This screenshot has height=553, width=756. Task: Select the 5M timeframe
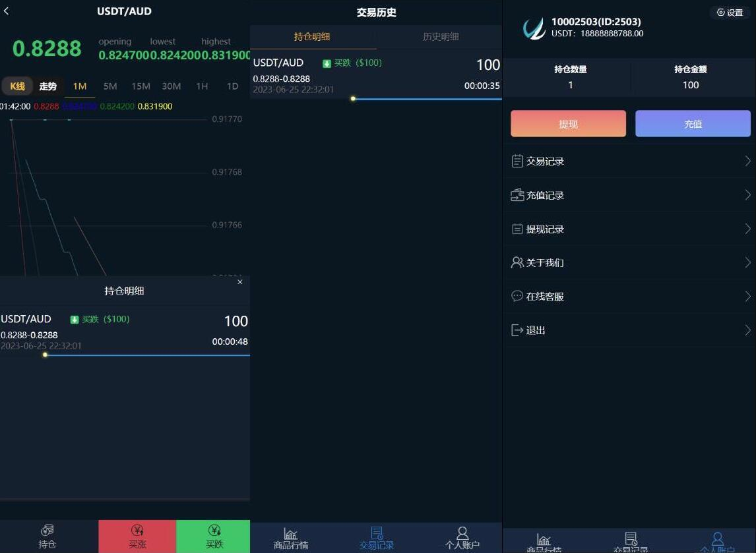click(x=110, y=86)
